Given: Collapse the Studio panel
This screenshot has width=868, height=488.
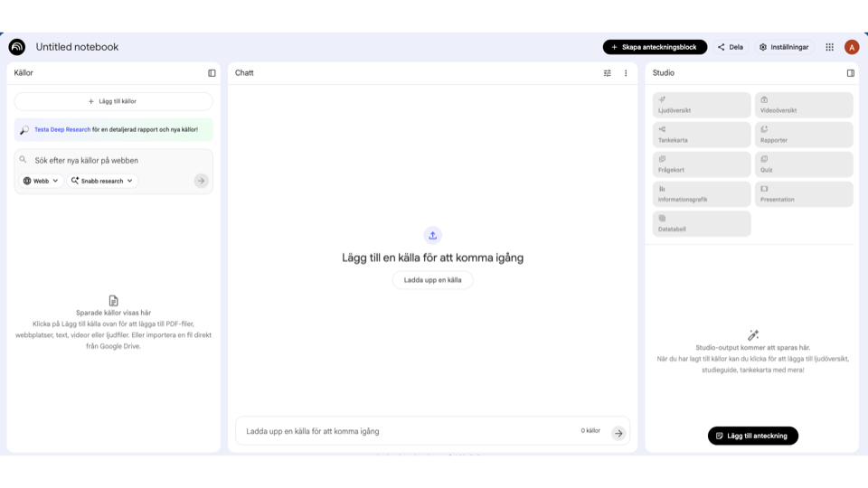Looking at the screenshot, I should (x=850, y=73).
